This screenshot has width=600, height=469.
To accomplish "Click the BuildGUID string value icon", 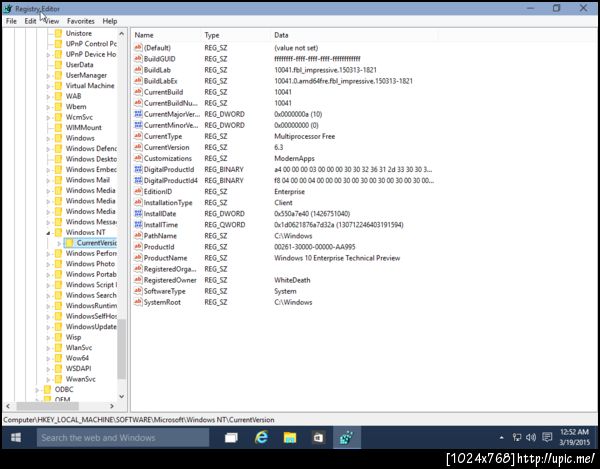I will point(138,59).
